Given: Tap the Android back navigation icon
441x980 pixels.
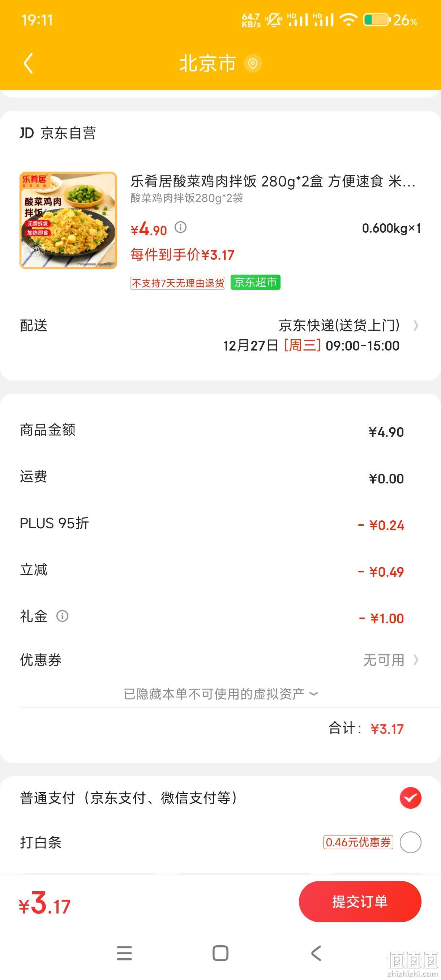Looking at the screenshot, I should pyautogui.click(x=316, y=953).
